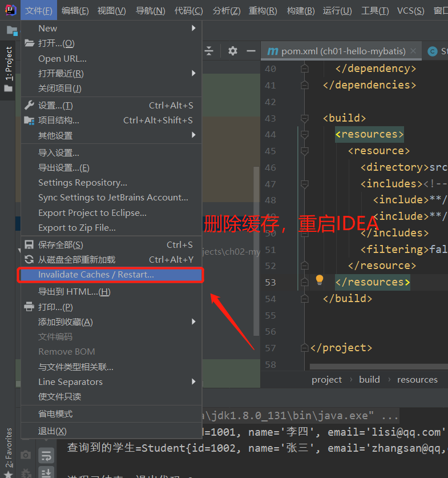
Task: Choose Open URL... menu entry
Action: pos(111,58)
